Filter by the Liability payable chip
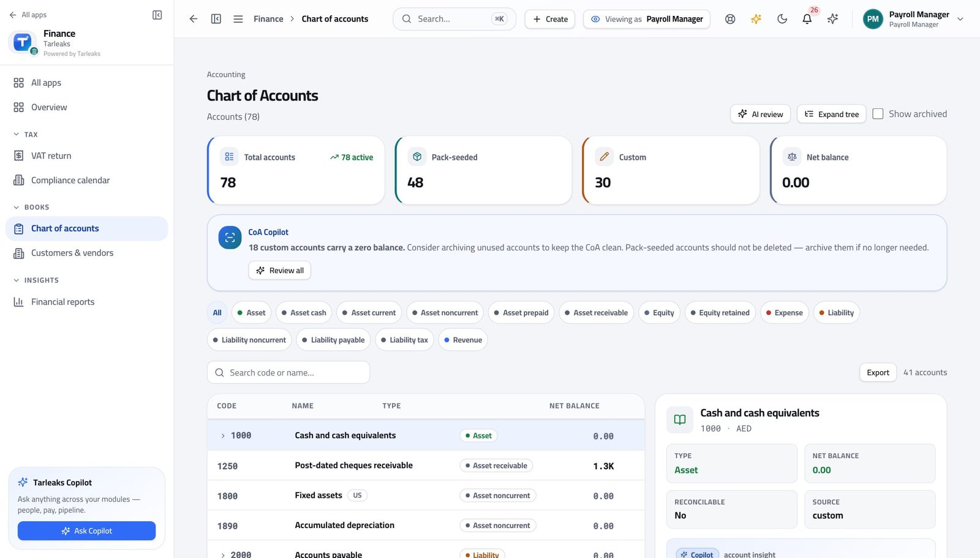This screenshot has height=558, width=980. (x=333, y=340)
